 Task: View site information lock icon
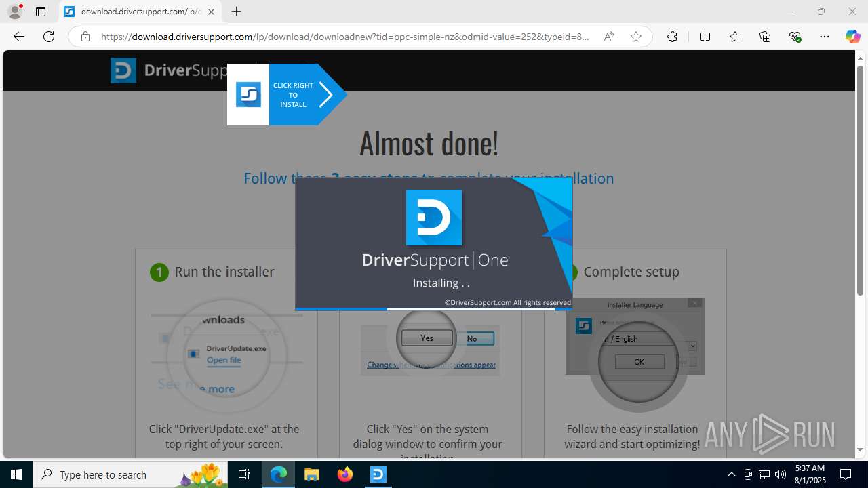[x=85, y=37]
